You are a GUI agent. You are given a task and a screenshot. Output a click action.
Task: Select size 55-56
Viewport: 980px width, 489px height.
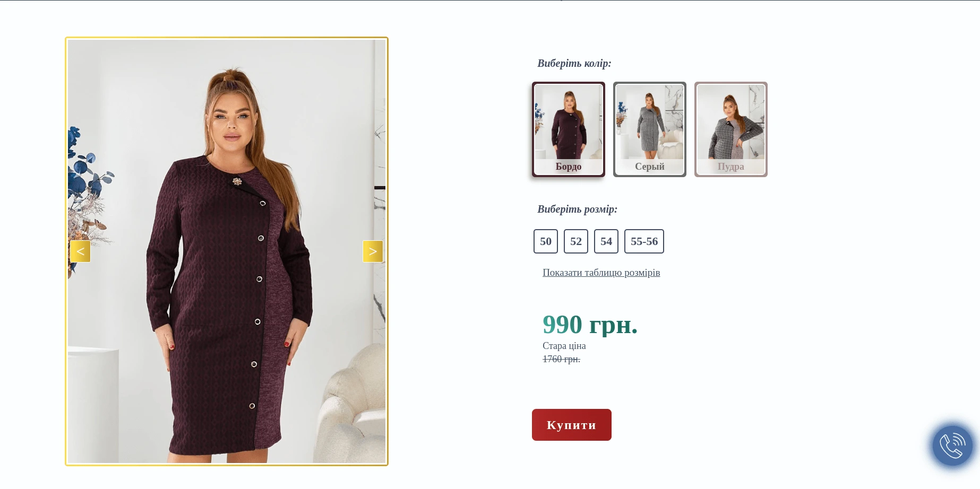point(644,241)
